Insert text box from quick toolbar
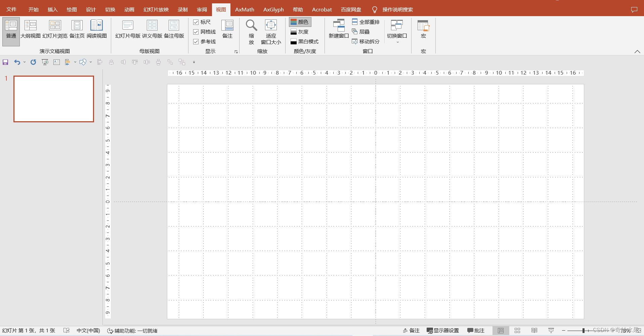 56,62
